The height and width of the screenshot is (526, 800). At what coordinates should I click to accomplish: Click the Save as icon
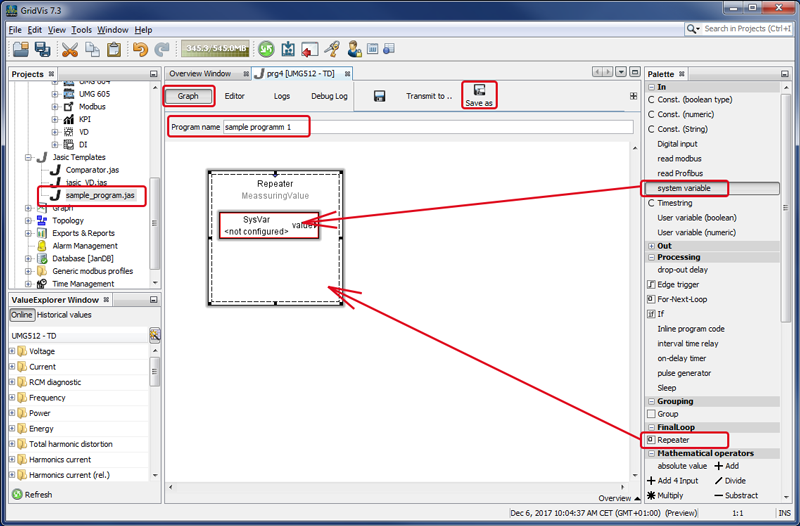(x=479, y=96)
